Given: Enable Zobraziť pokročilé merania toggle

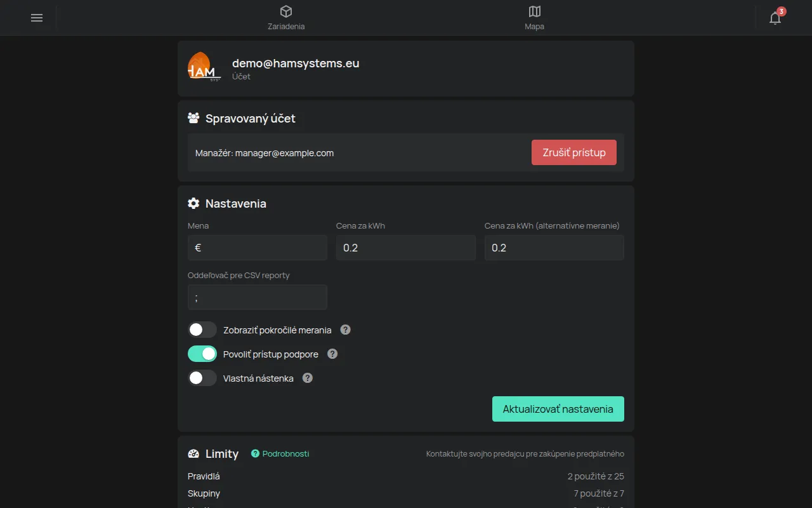Looking at the screenshot, I should 202,330.
